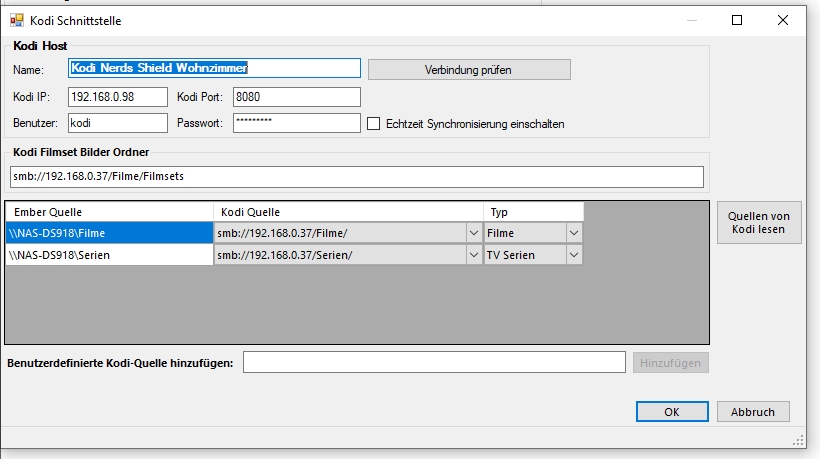Maximize the Kodi Schnittstelle window
Screen dimensions: 820x459
737,20
